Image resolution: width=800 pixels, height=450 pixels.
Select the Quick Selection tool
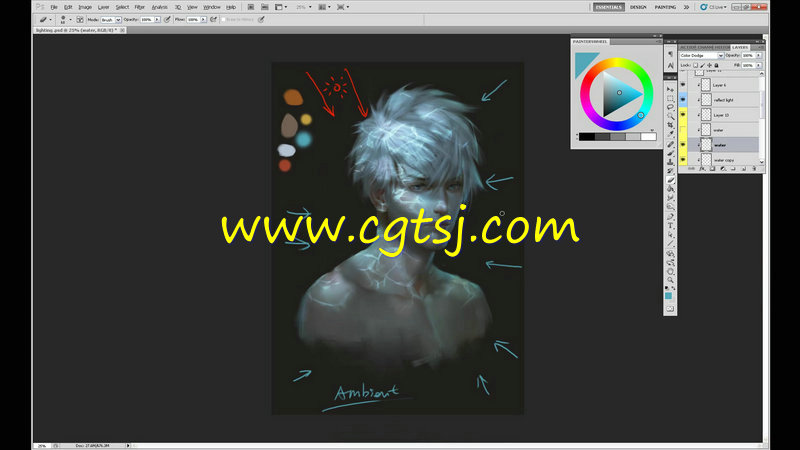670,116
